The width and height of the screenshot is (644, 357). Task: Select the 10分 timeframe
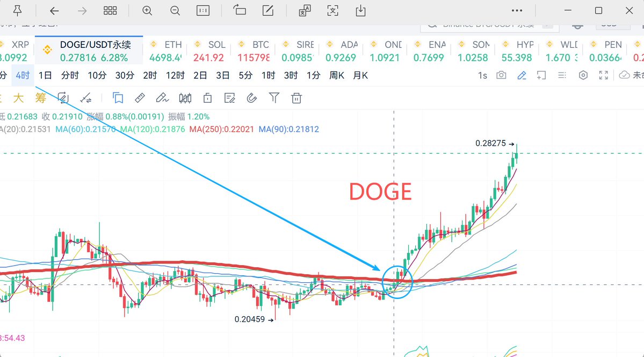pos(97,75)
